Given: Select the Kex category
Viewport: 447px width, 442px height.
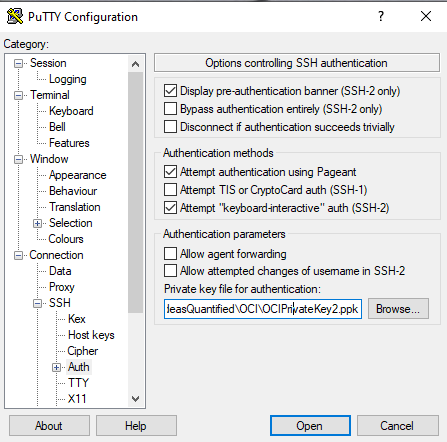Looking at the screenshot, I should pos(77,319).
